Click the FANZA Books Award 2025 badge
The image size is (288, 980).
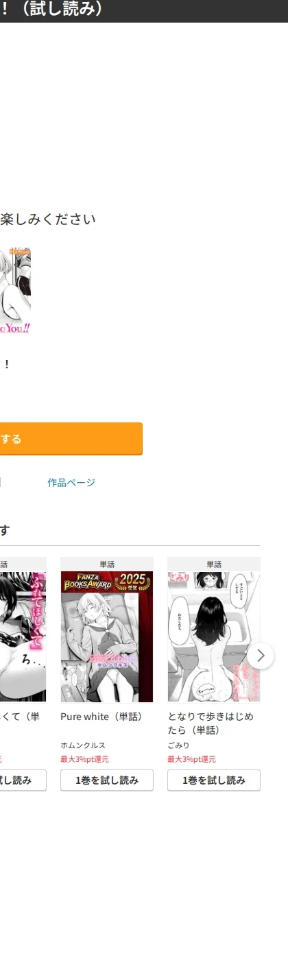point(106,582)
